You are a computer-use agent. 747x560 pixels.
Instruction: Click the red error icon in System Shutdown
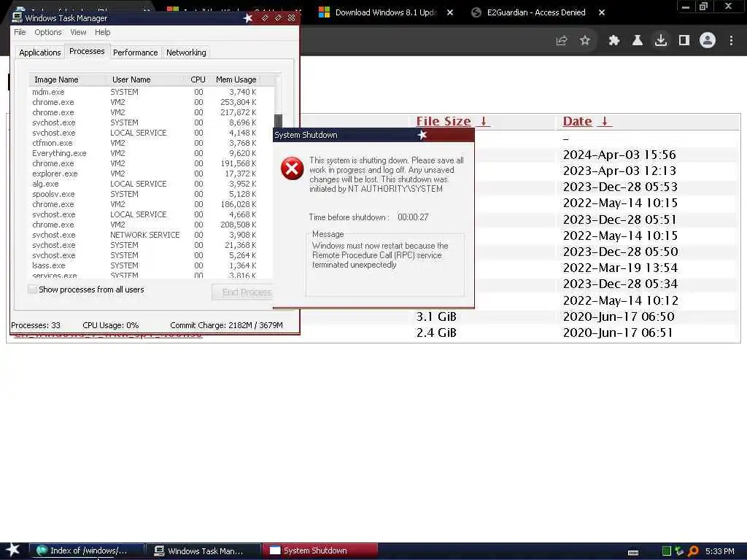pyautogui.click(x=292, y=168)
